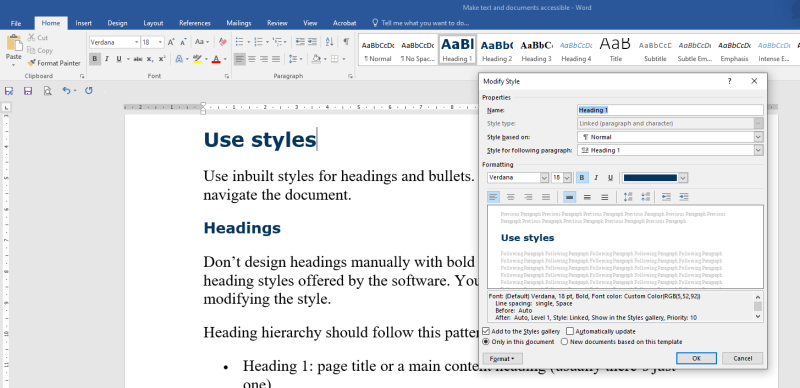Screen dimensions: 800x388
Task: Switch to the Insert tab
Action: pos(84,23)
